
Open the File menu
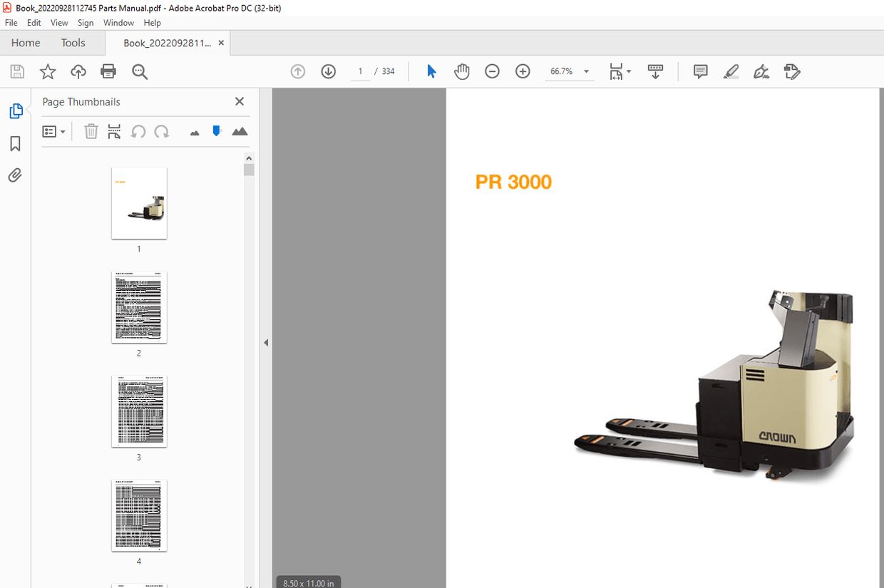tap(11, 22)
